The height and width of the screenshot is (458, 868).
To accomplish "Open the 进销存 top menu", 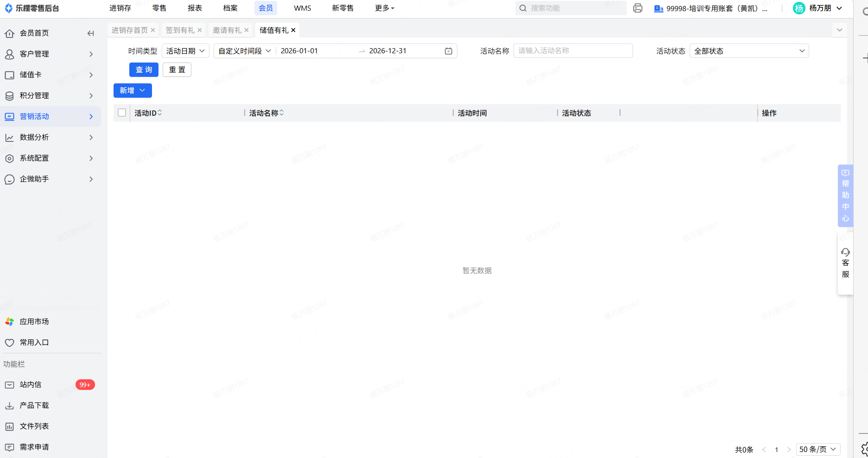I will (120, 8).
